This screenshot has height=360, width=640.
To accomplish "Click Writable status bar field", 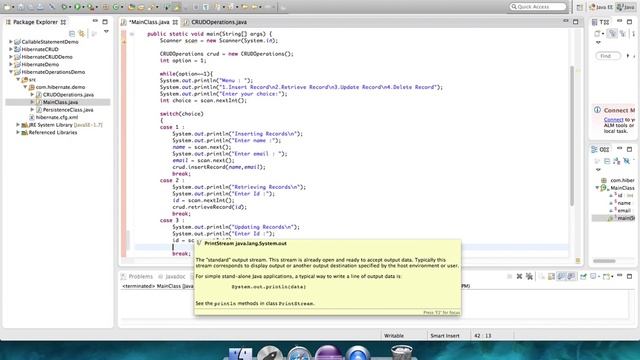I will point(394,336).
